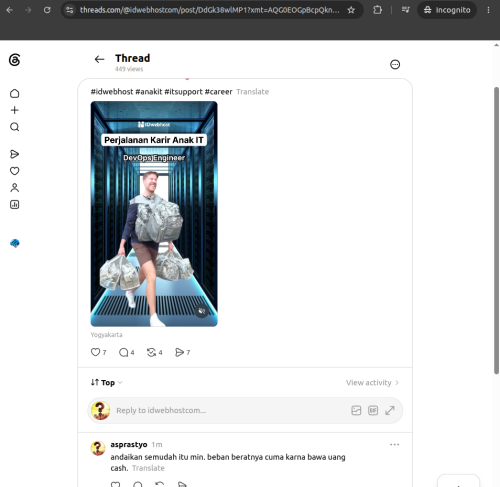This screenshot has width=500, height=487.
Task: Open #itsupport hashtag
Action: [x=183, y=92]
